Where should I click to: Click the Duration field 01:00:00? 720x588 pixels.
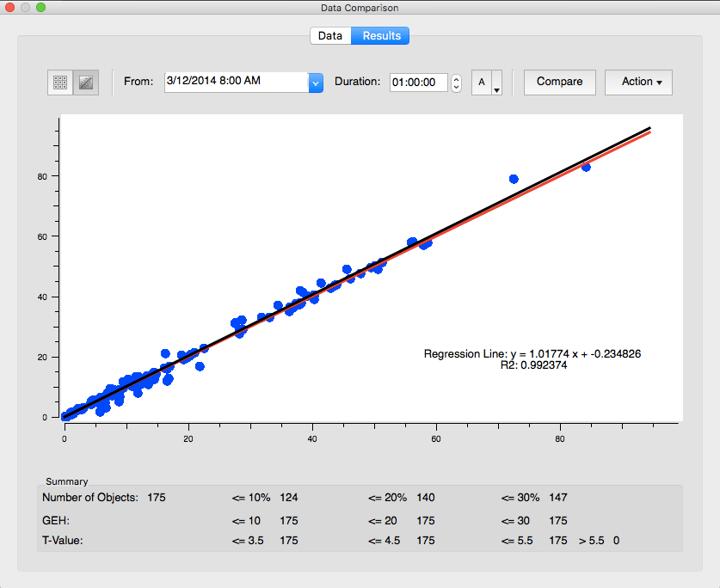click(x=418, y=83)
